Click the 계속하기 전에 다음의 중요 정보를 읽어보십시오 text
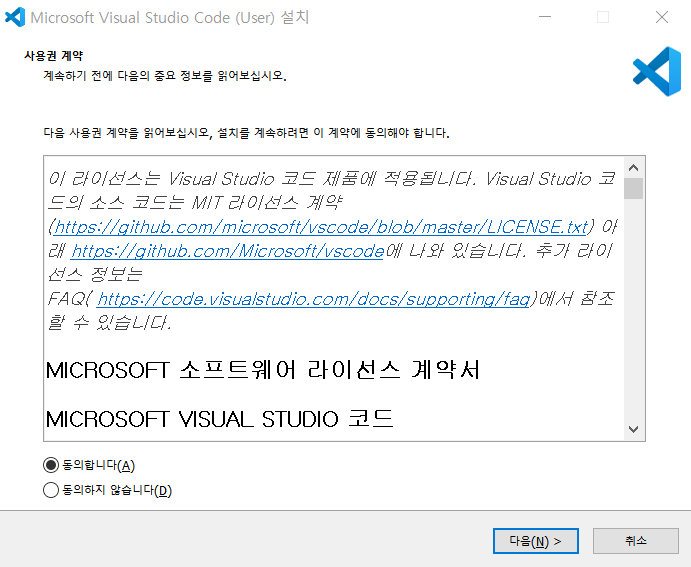 tap(165, 76)
